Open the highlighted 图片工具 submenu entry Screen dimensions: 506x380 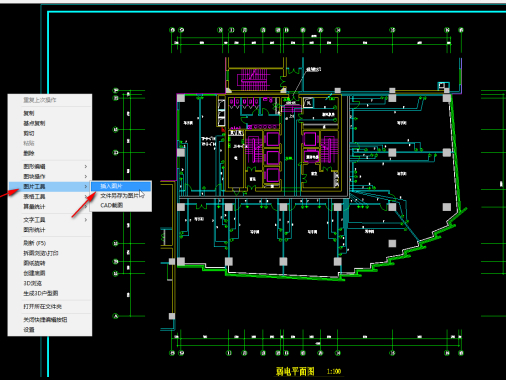tap(50, 186)
